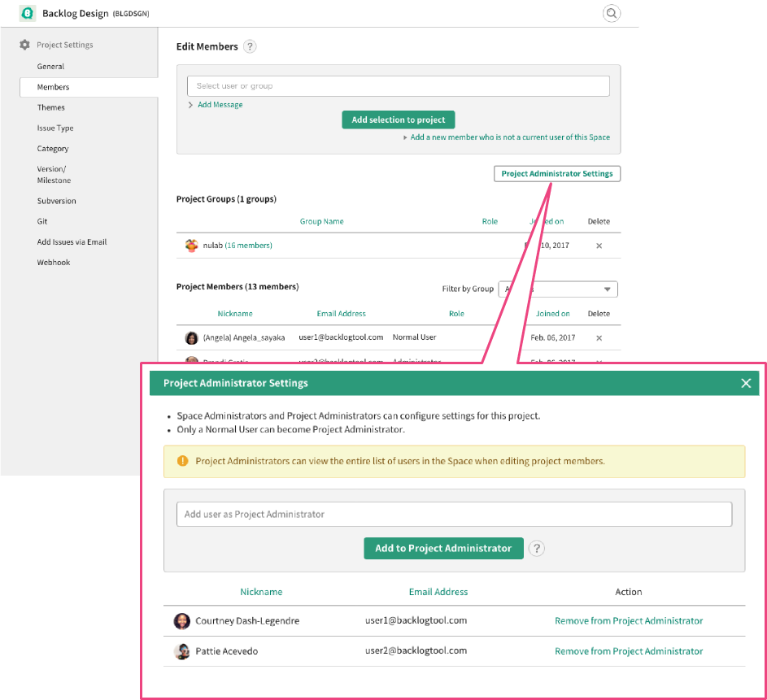Click Add a new member not in Space link
This screenshot has width=767, height=700.
510,137
